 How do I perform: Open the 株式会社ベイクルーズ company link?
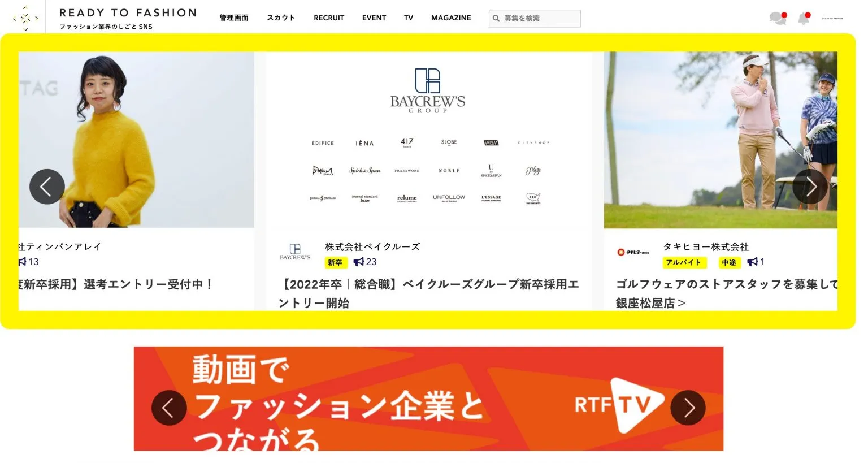[372, 246]
